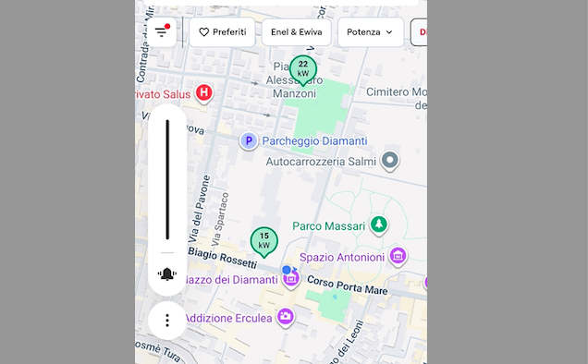Click the Via Spartaco street label
Screen dimensions: 588x364
(x=220, y=219)
